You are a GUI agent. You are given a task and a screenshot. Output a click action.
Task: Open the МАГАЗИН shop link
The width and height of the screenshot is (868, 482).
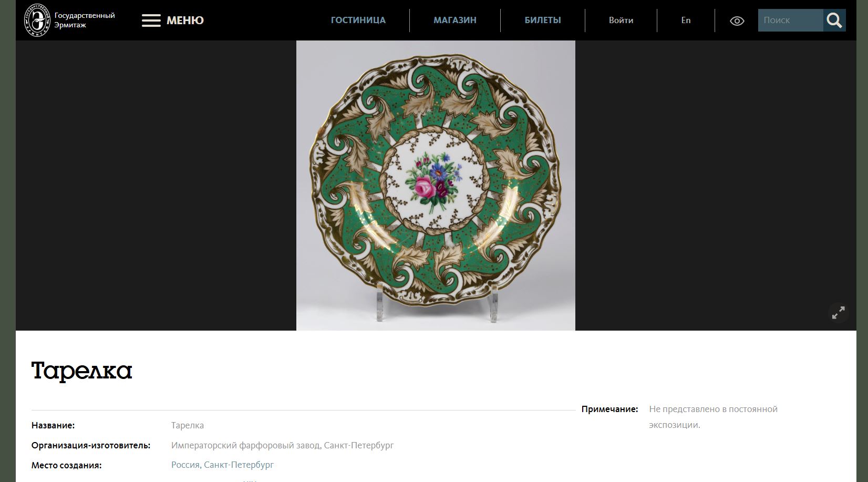click(x=454, y=20)
